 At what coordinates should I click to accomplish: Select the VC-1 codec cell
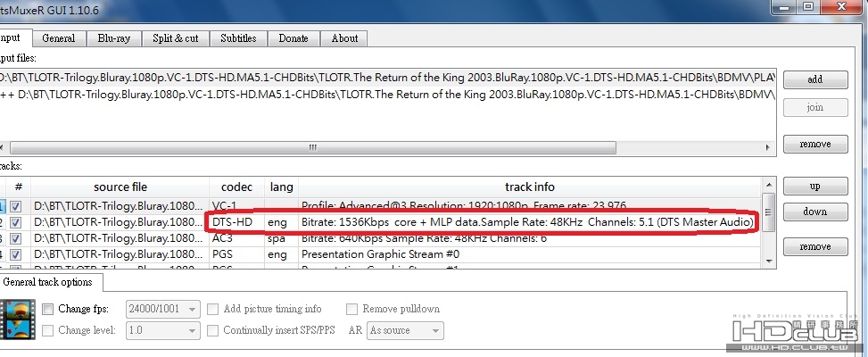tap(237, 207)
